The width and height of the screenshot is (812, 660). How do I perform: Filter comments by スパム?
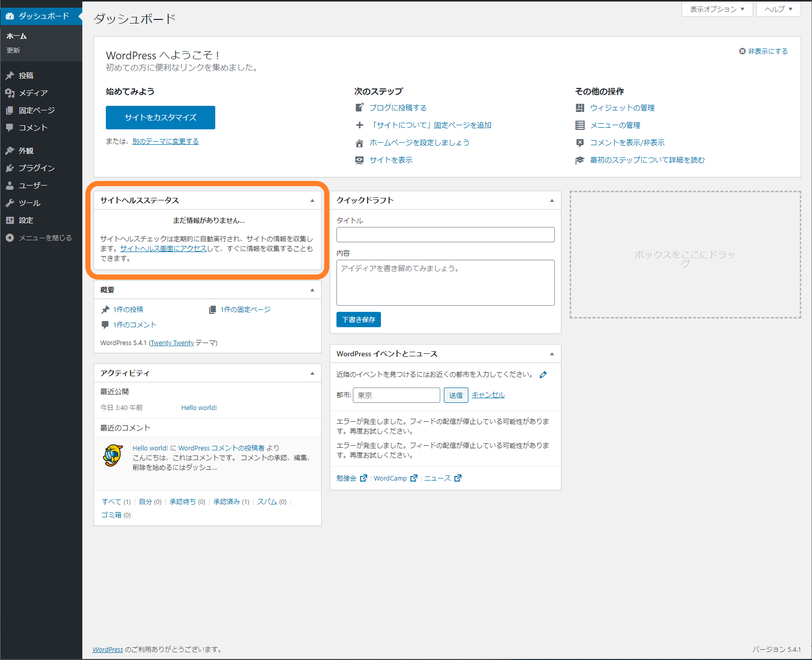coord(267,502)
